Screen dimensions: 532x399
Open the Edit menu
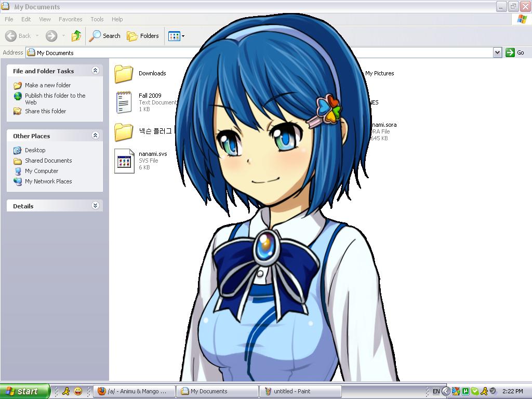[x=26, y=19]
